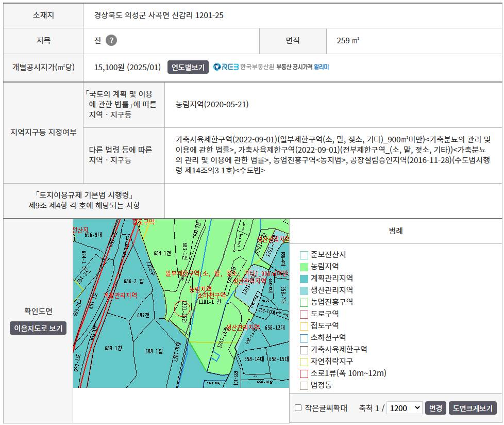Image resolution: width=504 pixels, height=425 pixels.
Task: Click the 확인도면 label
Action: 38,311
